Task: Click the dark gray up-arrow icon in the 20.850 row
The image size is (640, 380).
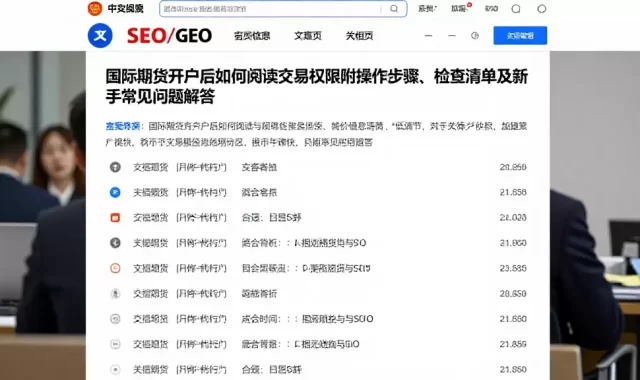Action: pyautogui.click(x=115, y=167)
